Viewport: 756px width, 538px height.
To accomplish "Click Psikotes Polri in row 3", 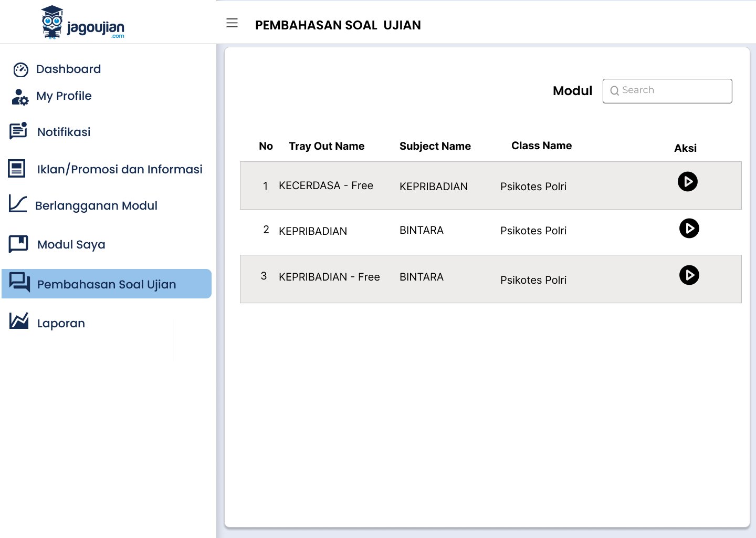I will coord(533,280).
